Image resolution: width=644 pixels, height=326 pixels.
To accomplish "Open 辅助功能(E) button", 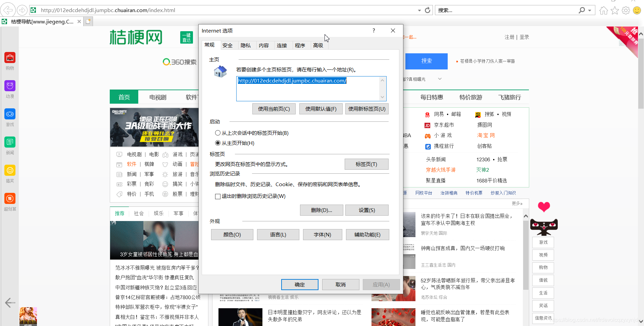I will click(367, 235).
